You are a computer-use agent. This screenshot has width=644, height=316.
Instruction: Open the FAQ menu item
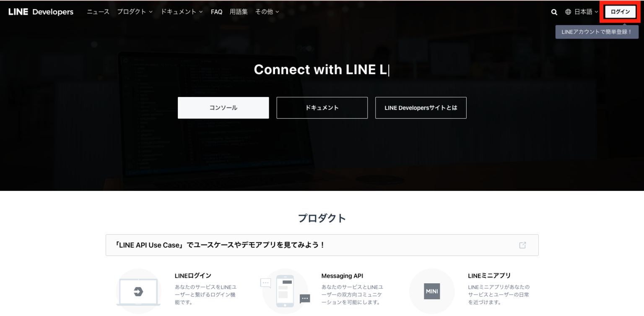pos(216,12)
